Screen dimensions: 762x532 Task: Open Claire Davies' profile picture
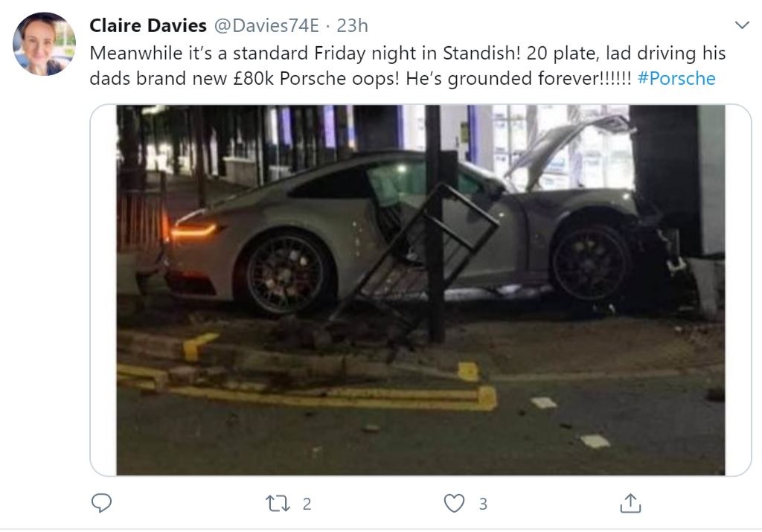tap(44, 44)
